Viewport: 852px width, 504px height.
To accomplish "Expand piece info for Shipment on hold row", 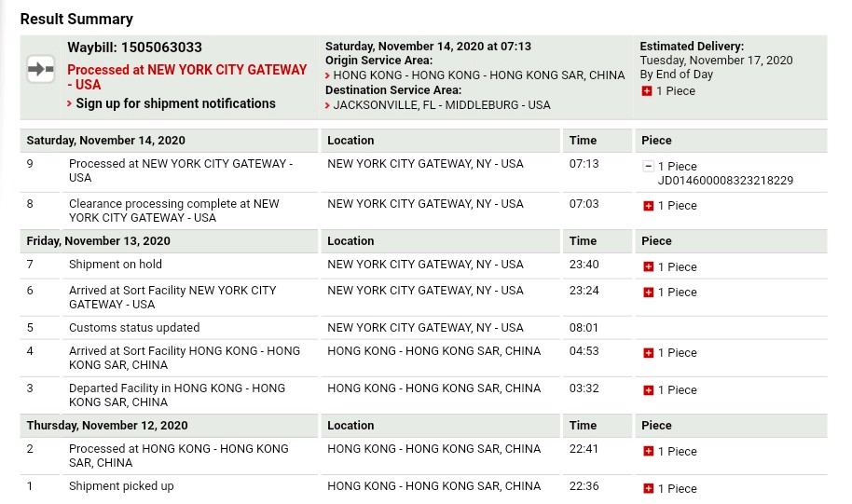I will pyautogui.click(x=648, y=266).
